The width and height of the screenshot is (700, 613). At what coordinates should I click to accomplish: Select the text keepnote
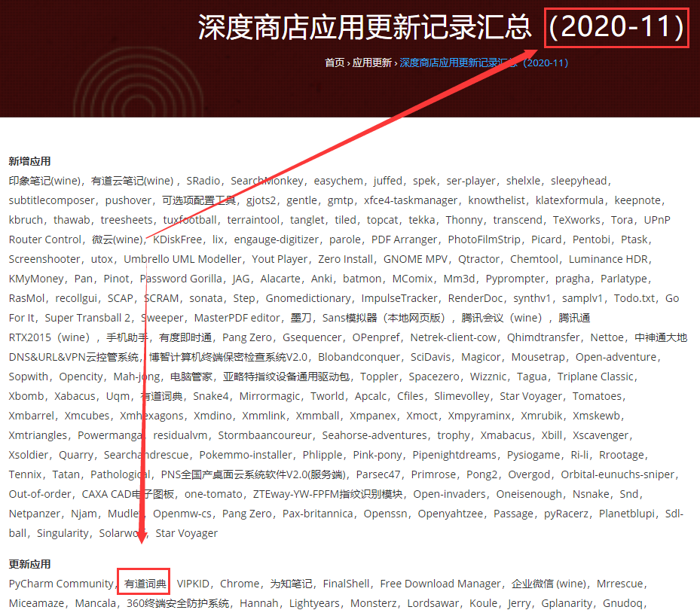click(x=637, y=200)
